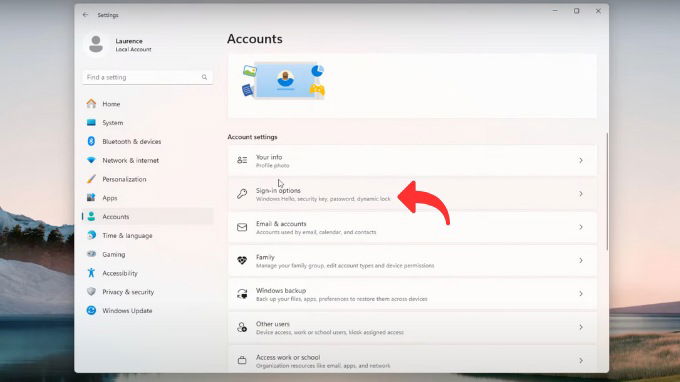Click the search magnifier icon
680x382 pixels.
(204, 77)
